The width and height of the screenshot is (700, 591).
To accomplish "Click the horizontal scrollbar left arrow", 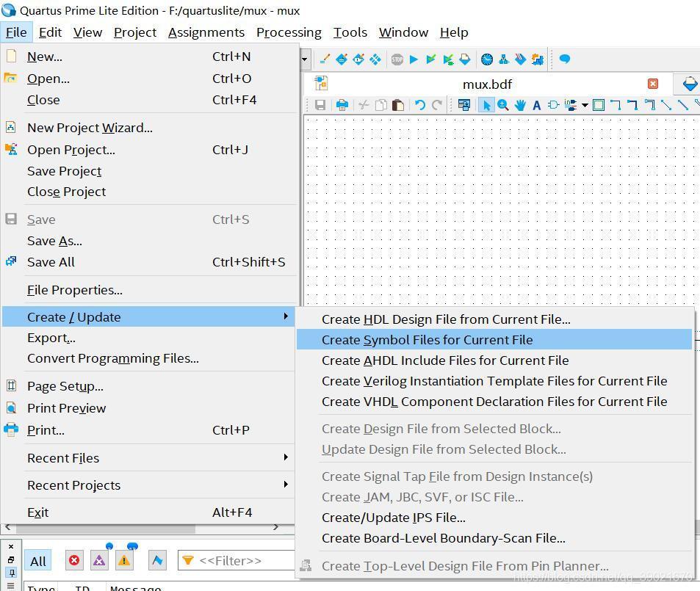I will pyautogui.click(x=7, y=527).
